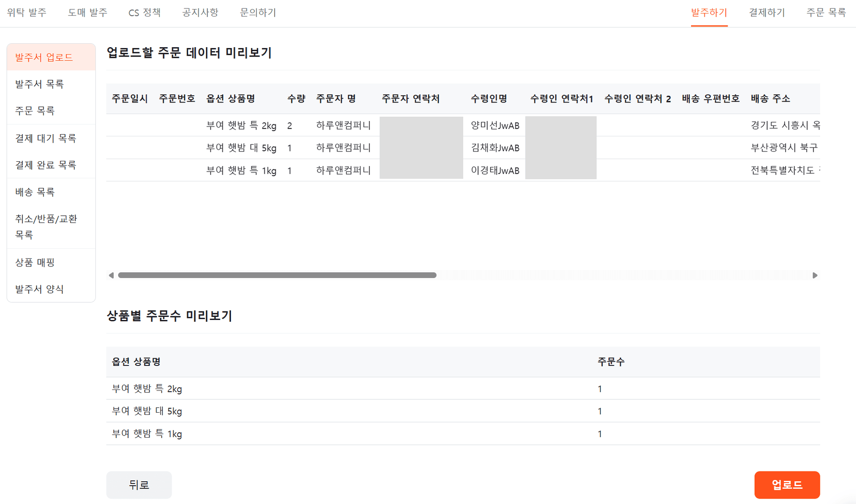This screenshot has height=504, width=856.
Task: Open 문의하기 page
Action: (258, 13)
